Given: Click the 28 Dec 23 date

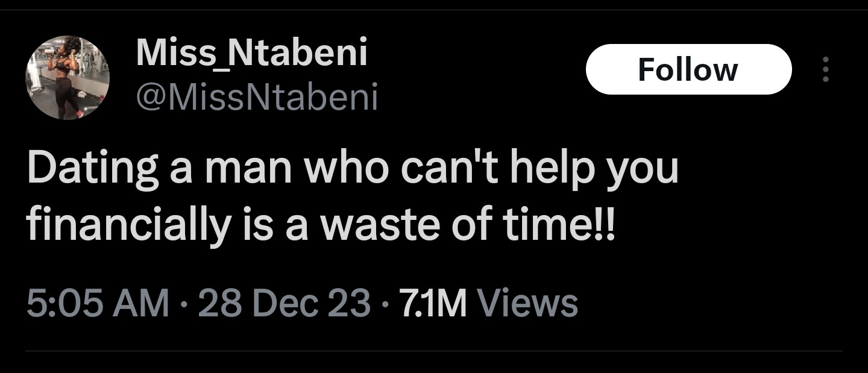Looking at the screenshot, I should [x=284, y=302].
